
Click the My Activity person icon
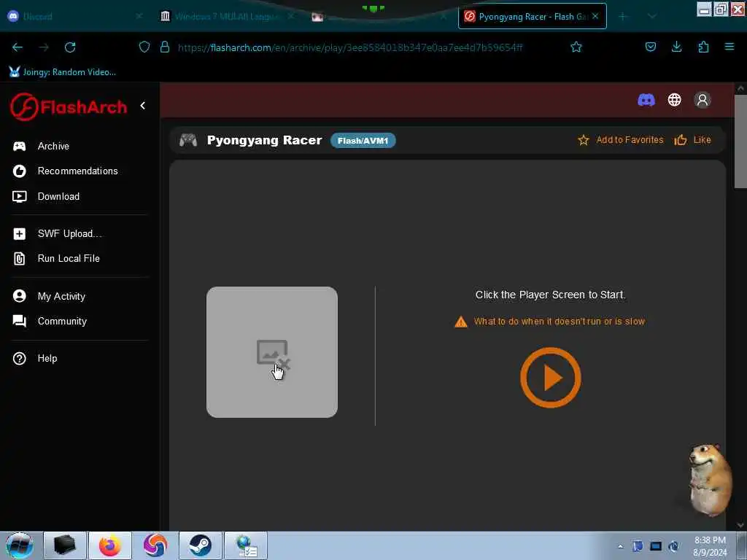coord(20,296)
